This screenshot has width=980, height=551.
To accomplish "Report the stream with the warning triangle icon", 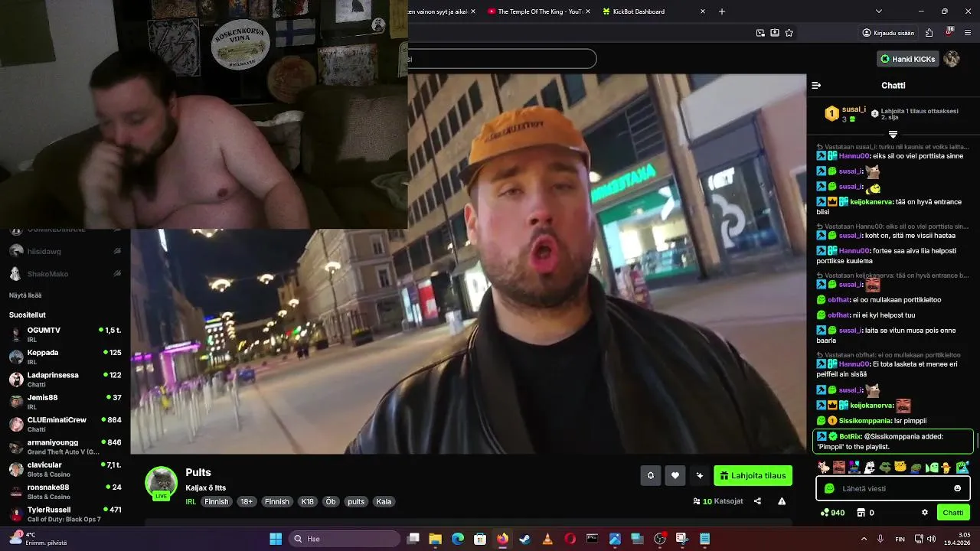I will 782,501.
